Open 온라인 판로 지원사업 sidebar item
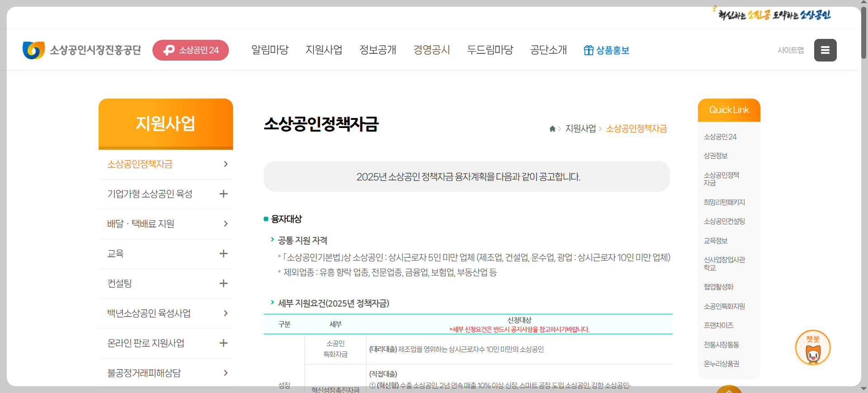This screenshot has height=393, width=868. tap(146, 343)
